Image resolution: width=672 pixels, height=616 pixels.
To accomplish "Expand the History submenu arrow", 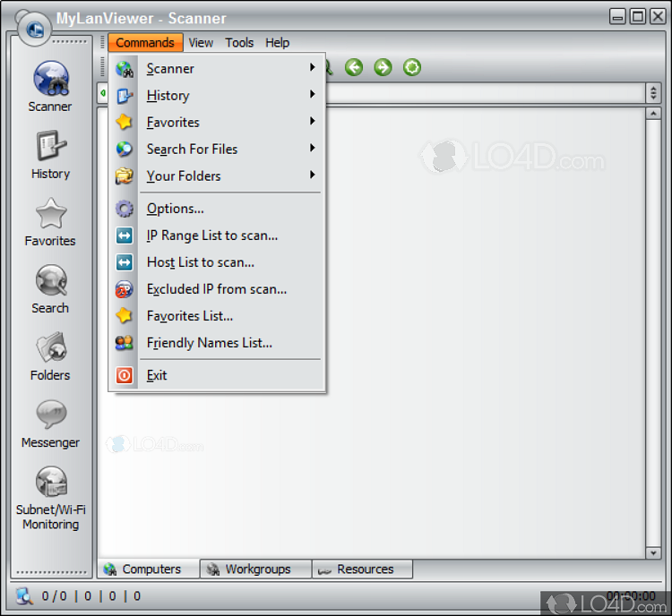I will pos(313,94).
